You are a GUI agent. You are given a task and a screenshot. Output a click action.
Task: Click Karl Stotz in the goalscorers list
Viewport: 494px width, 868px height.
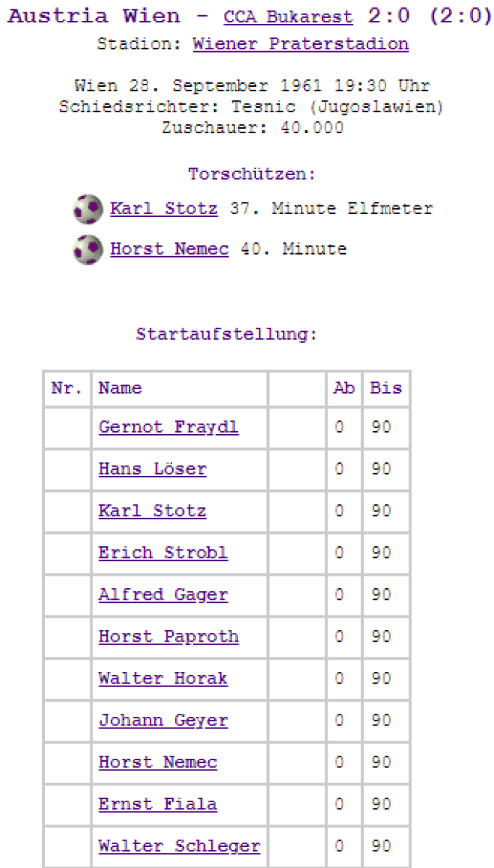[163, 209]
